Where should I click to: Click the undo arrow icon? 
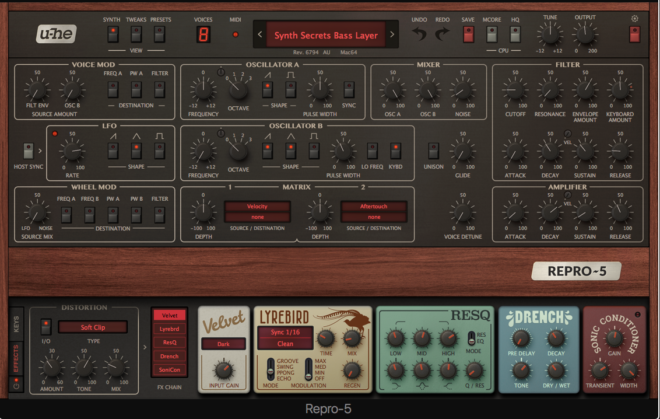419,34
